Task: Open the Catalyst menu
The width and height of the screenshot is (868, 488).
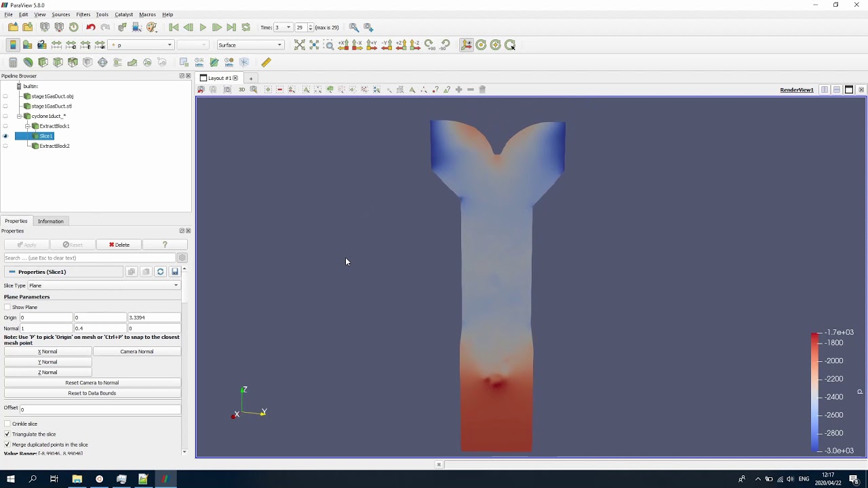Action: tap(124, 14)
